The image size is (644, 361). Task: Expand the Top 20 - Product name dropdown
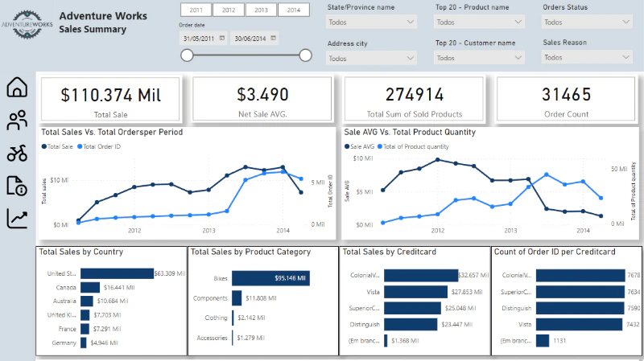[479, 23]
